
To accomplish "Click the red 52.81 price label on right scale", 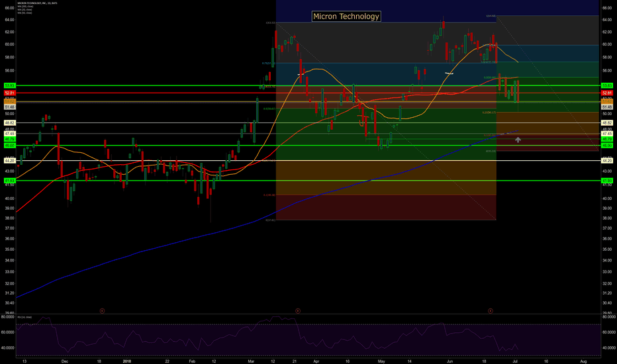I will click(607, 93).
